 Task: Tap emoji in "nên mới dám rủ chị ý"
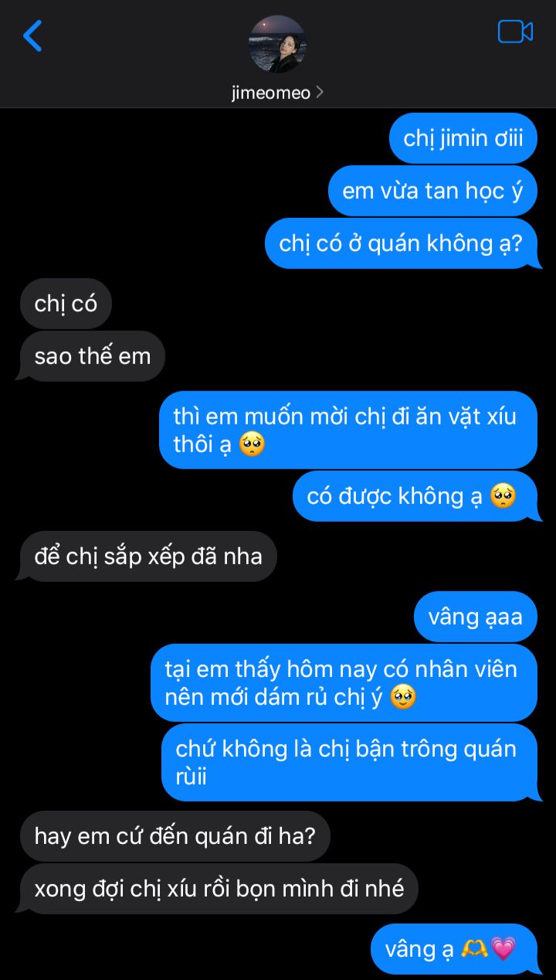click(x=403, y=697)
